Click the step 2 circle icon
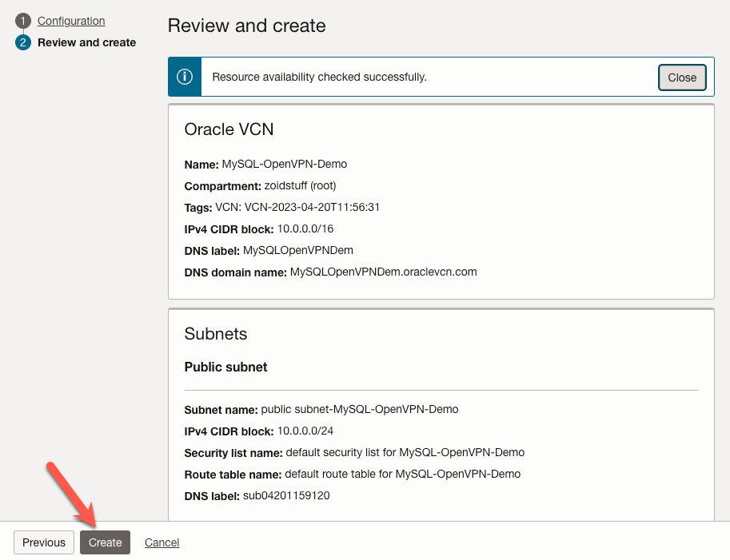 click(23, 42)
